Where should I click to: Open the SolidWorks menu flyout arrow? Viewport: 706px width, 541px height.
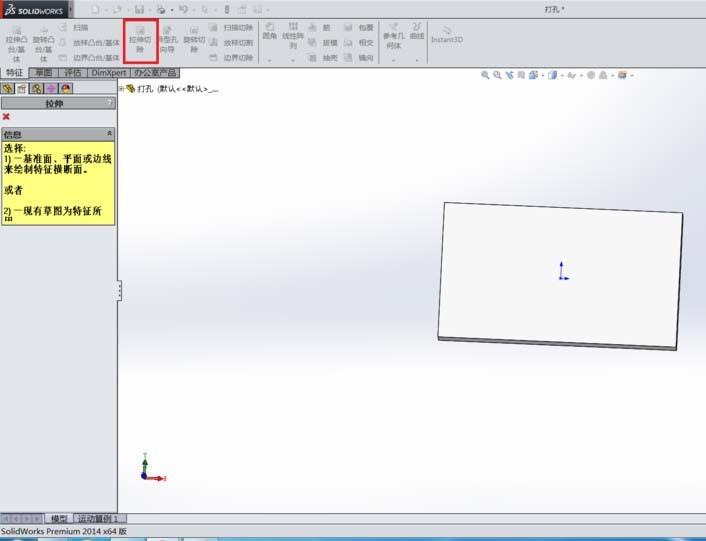(71, 9)
